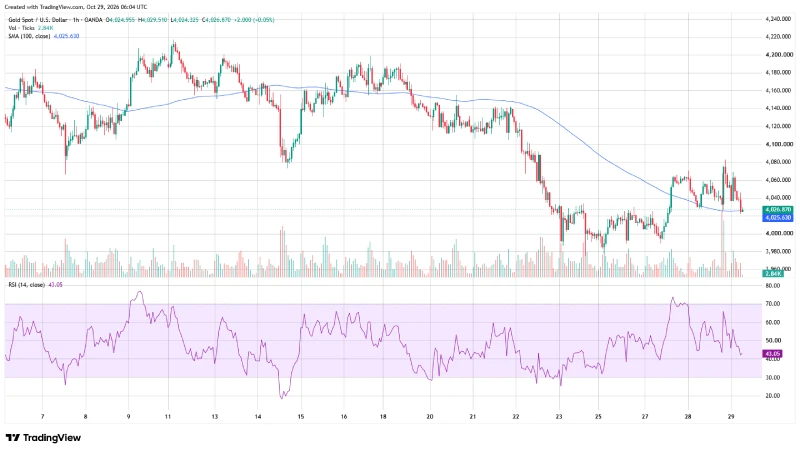Screen dimensions: 800x452
Task: Click the close value C4,026.870 in legend
Action: coord(216,20)
